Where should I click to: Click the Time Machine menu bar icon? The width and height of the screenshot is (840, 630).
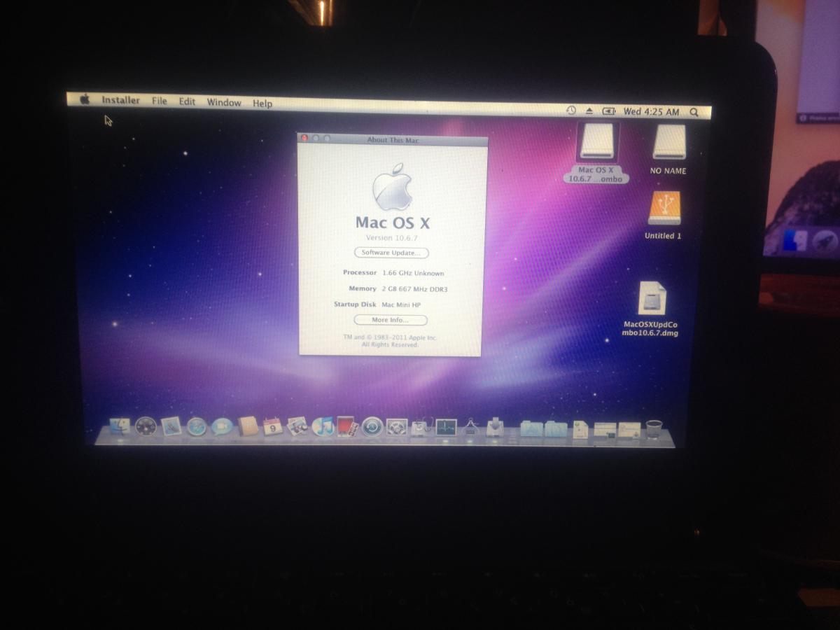(x=571, y=111)
